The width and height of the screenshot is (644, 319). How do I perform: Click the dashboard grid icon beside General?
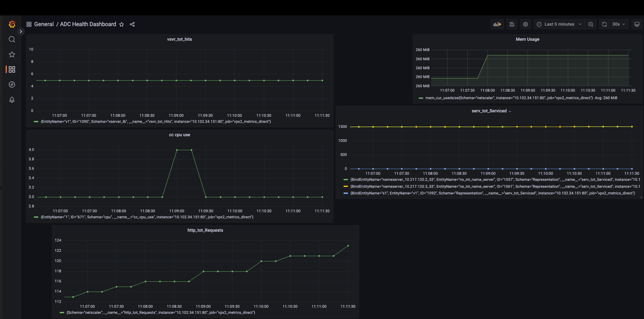coord(29,24)
